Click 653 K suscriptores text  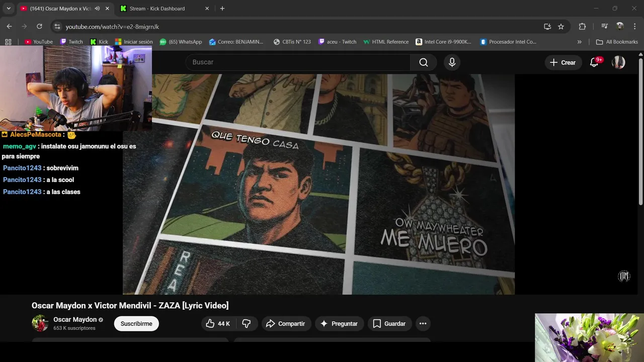click(x=74, y=328)
